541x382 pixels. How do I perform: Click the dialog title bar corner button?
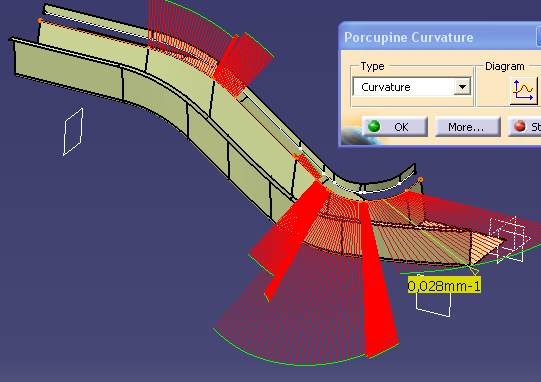pyautogui.click(x=539, y=37)
